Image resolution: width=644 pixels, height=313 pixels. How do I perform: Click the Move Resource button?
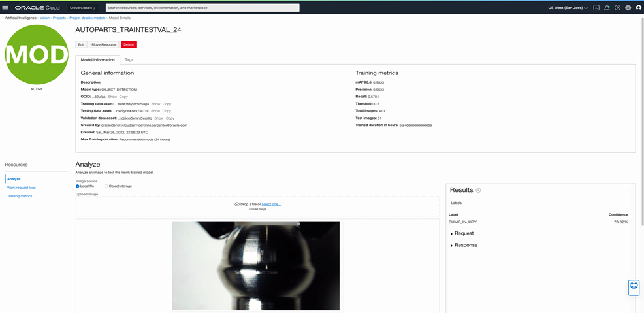(104, 44)
